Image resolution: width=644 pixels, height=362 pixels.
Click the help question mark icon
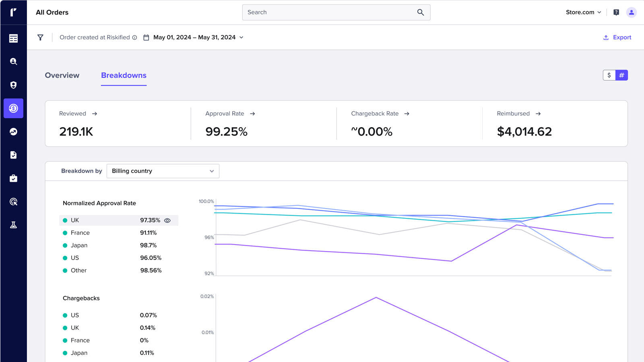(615, 12)
